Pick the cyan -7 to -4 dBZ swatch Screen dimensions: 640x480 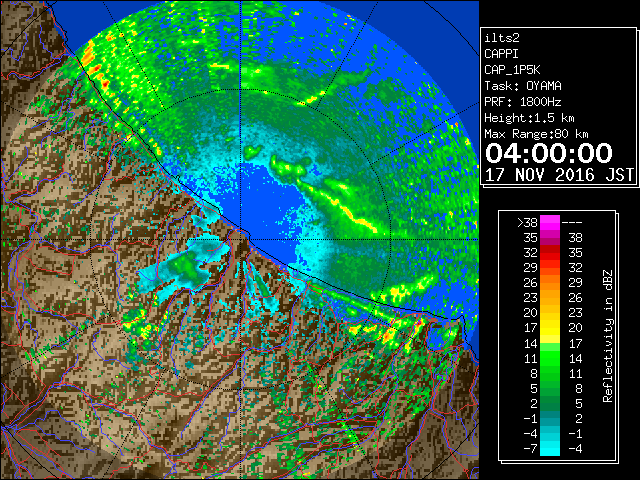pos(550,448)
